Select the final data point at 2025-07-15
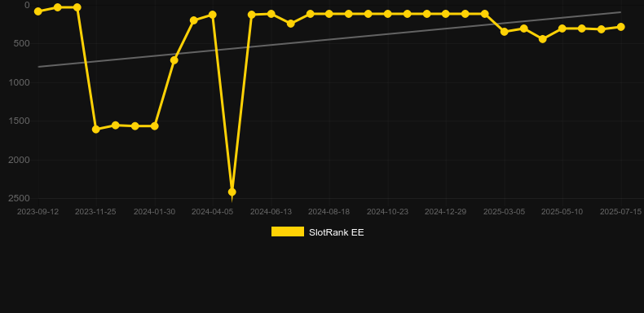 click(x=620, y=27)
